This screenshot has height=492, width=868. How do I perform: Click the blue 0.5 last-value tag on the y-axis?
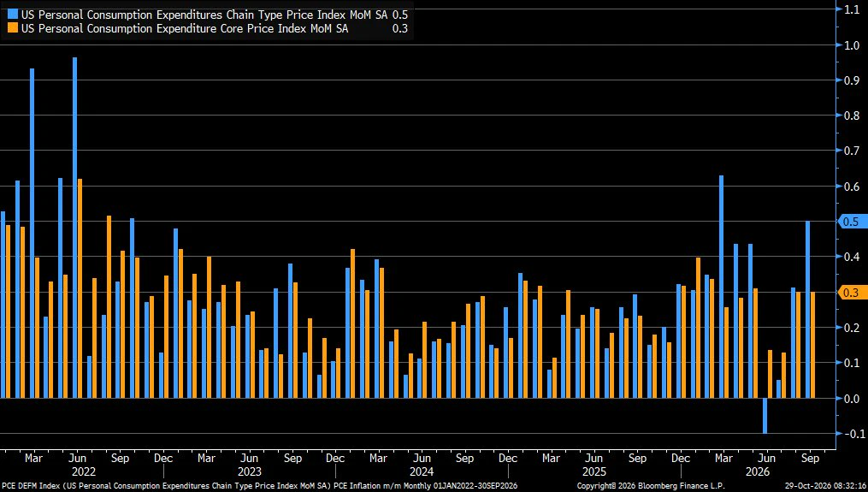pyautogui.click(x=852, y=222)
